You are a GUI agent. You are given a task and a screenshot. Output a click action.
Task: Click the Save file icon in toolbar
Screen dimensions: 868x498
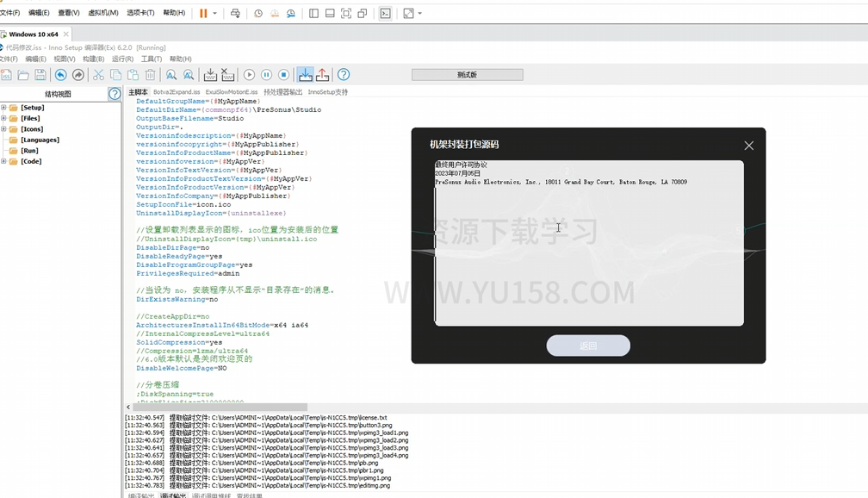(x=40, y=75)
